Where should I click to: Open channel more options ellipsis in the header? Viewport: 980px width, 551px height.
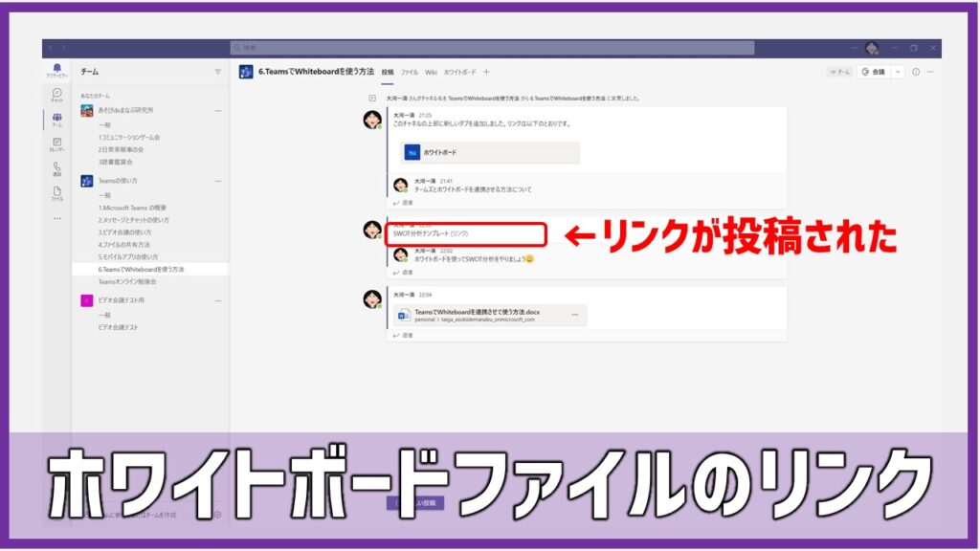pos(930,72)
